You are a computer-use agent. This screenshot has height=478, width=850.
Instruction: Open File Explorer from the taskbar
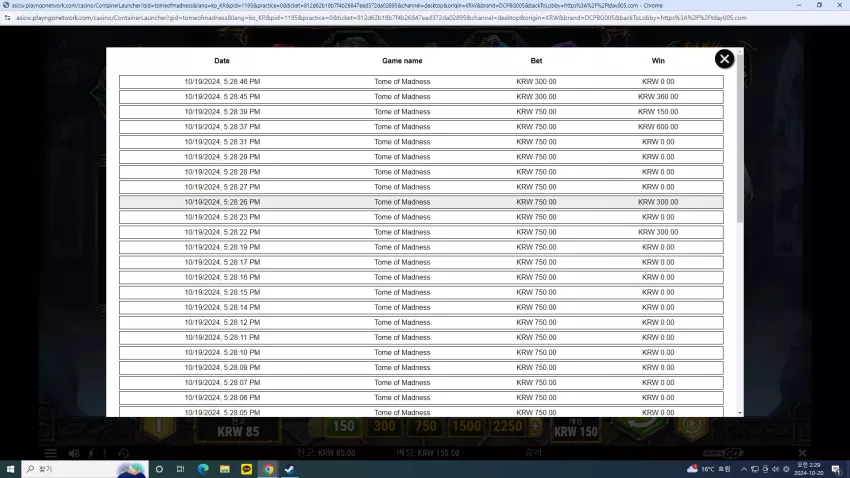pyautogui.click(x=224, y=469)
